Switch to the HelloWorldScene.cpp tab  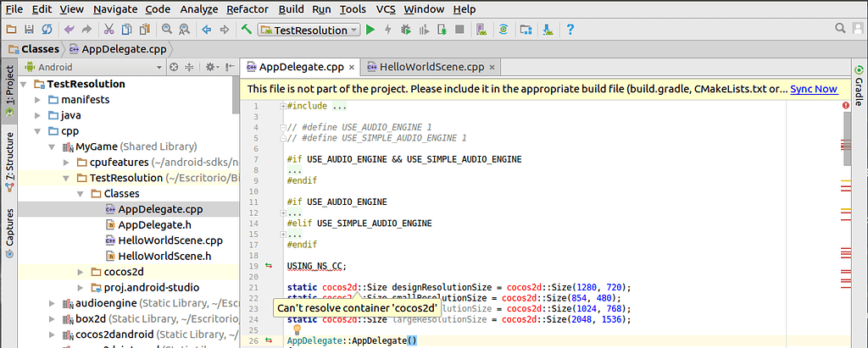(431, 68)
